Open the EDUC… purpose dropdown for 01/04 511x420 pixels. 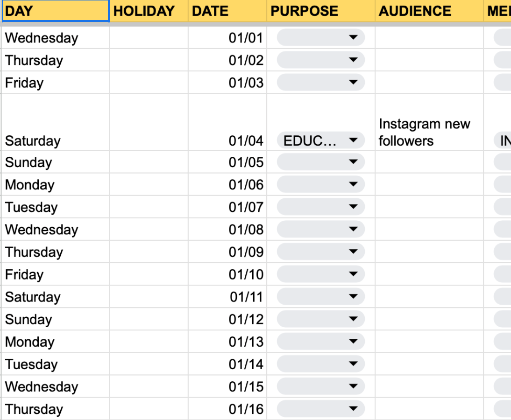[x=321, y=140]
